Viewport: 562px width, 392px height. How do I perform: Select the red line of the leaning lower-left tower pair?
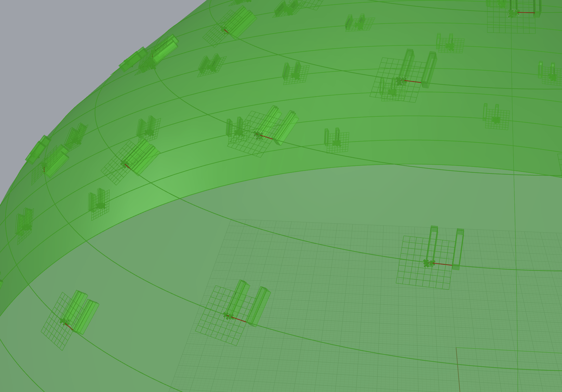(69, 327)
